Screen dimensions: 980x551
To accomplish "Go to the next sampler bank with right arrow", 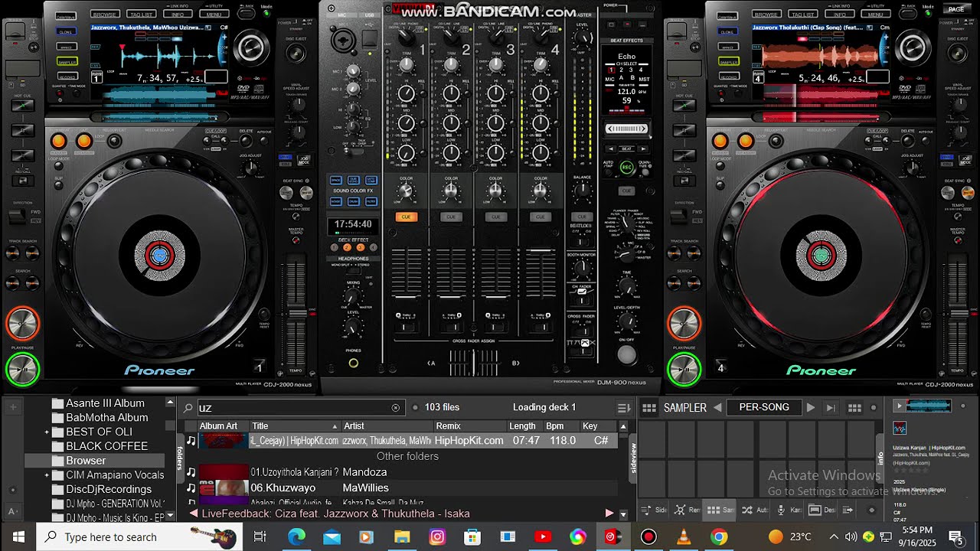I will 810,408.
